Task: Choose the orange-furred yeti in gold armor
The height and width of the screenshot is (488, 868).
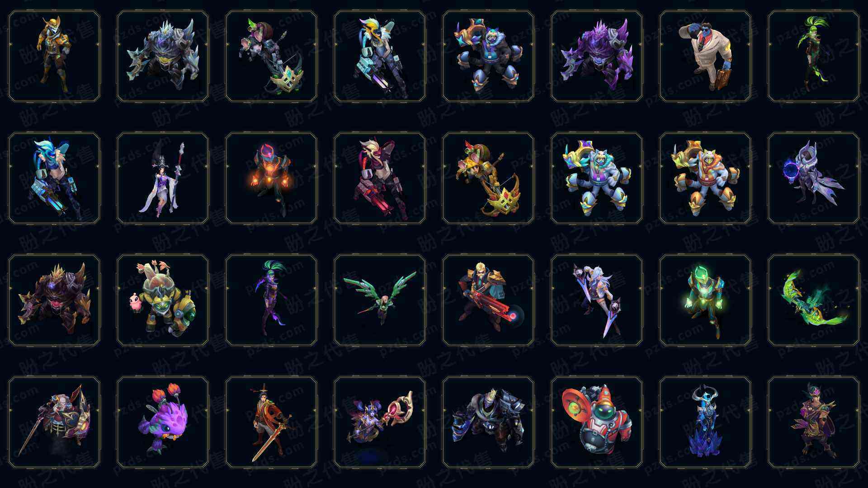Action: [705, 178]
